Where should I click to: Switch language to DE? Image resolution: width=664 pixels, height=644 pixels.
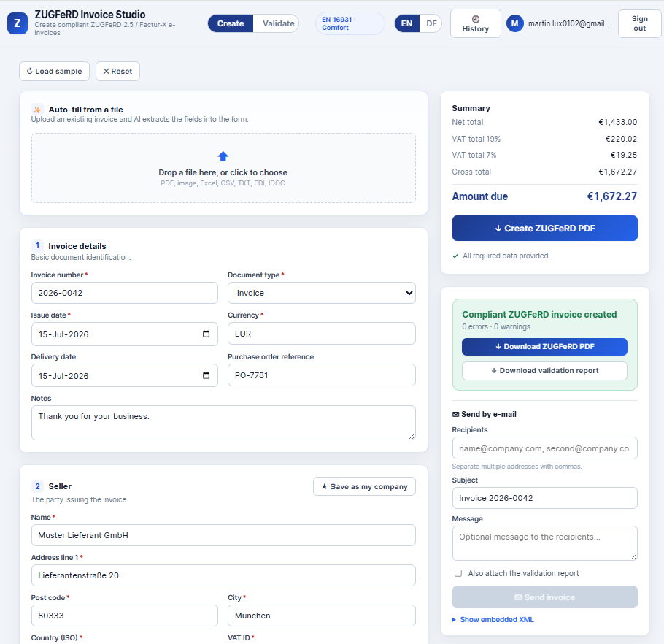coord(431,23)
